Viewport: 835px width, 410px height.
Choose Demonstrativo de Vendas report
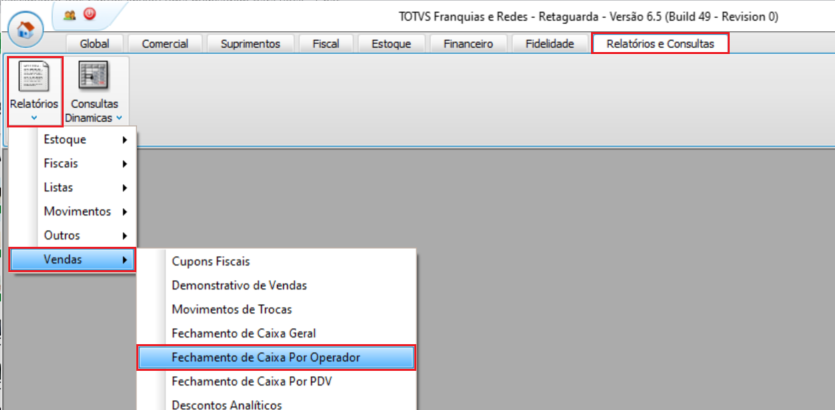coord(276,285)
